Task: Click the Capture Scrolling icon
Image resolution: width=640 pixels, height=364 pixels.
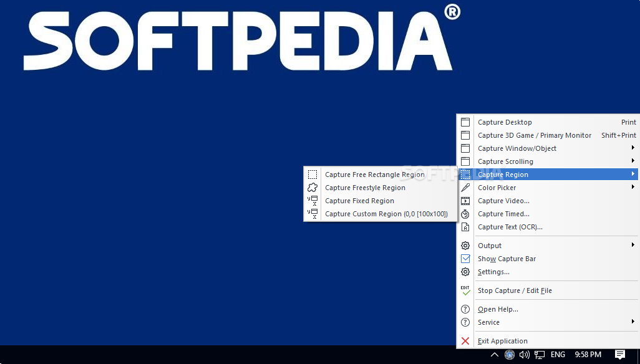Action: click(465, 161)
